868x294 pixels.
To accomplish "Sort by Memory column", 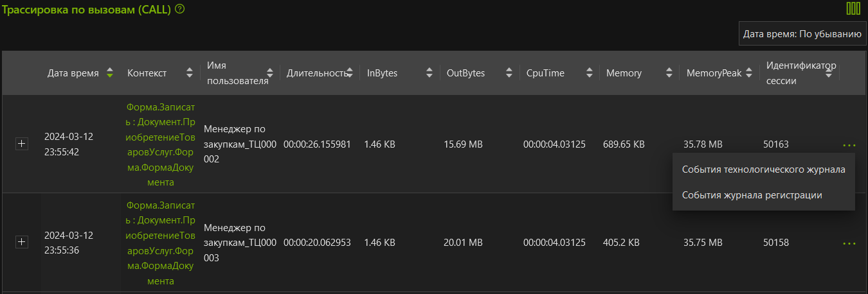I will pos(669,73).
